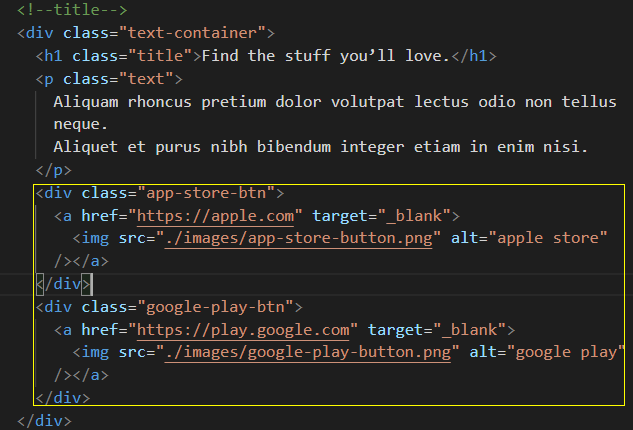
Task: Open the https://apple.com link
Action: point(216,216)
